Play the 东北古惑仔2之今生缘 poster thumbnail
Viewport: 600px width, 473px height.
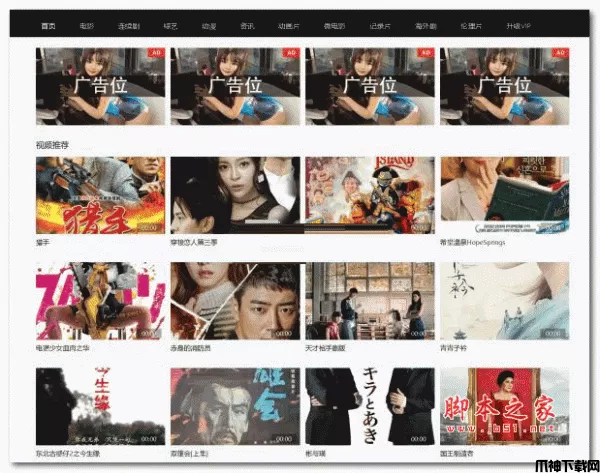point(101,406)
